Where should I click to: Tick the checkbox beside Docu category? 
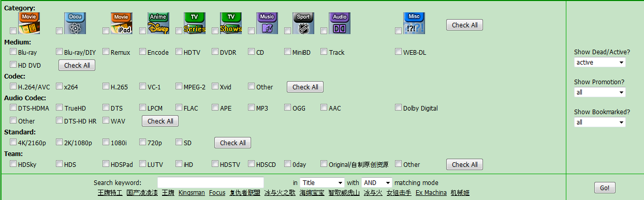59,31
